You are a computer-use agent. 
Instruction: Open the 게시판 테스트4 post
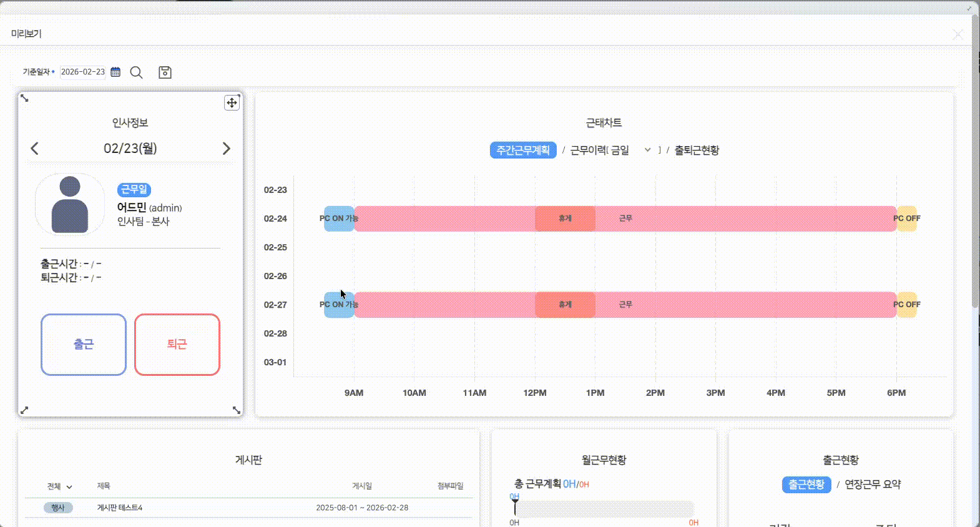[120, 508]
